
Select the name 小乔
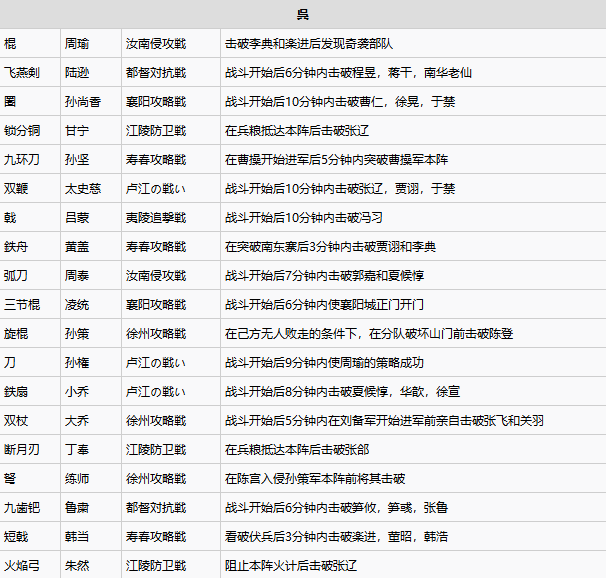pyautogui.click(x=77, y=391)
